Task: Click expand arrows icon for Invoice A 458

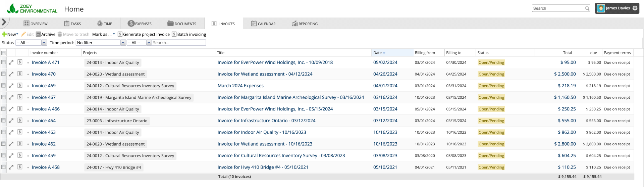Action: click(11, 167)
